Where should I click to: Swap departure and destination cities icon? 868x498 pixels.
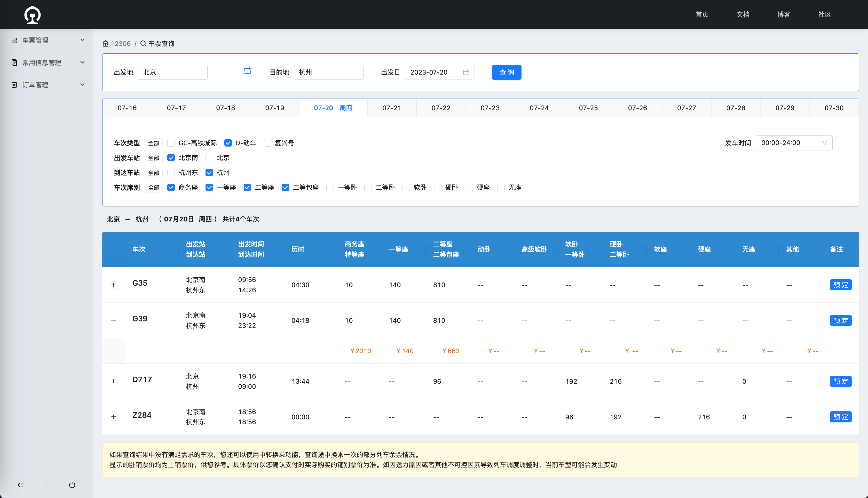coord(247,71)
